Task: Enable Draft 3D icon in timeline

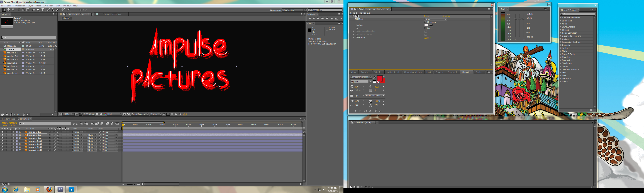Action: tap(86, 124)
